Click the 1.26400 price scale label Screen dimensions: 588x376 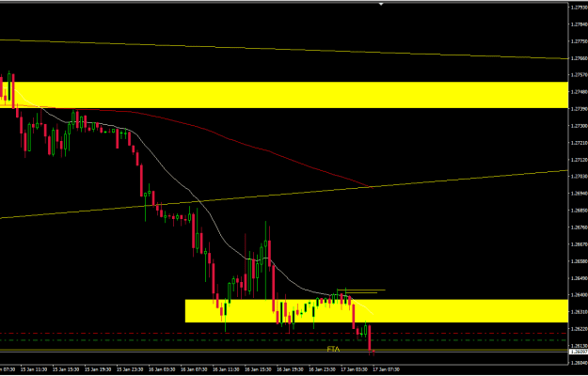[579, 295]
